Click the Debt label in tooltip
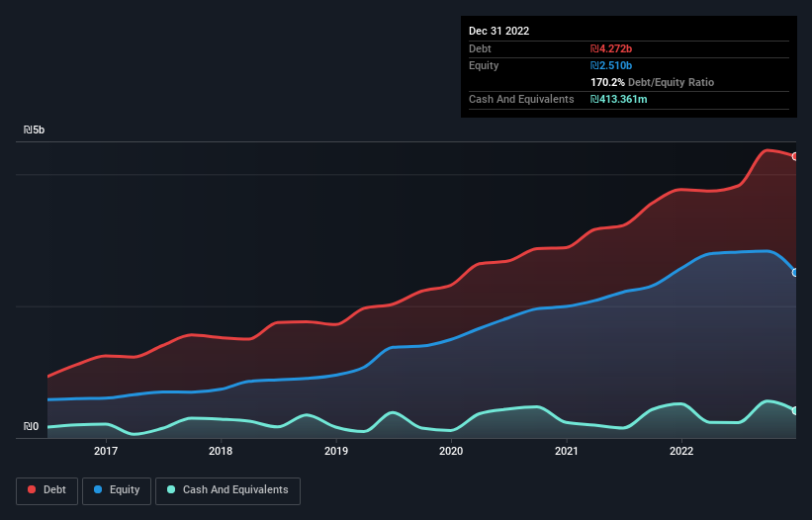The width and height of the screenshot is (812, 520). tap(480, 48)
